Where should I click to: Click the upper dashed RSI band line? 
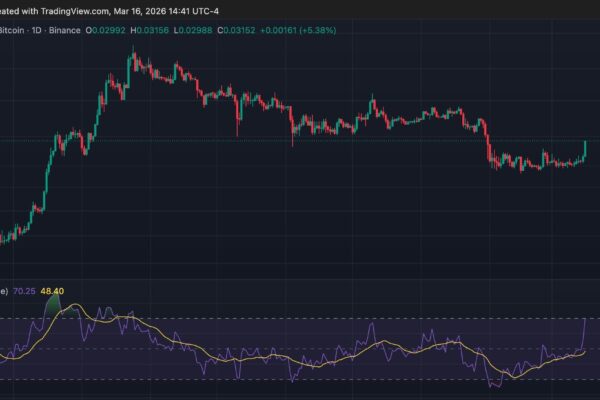coord(300,319)
